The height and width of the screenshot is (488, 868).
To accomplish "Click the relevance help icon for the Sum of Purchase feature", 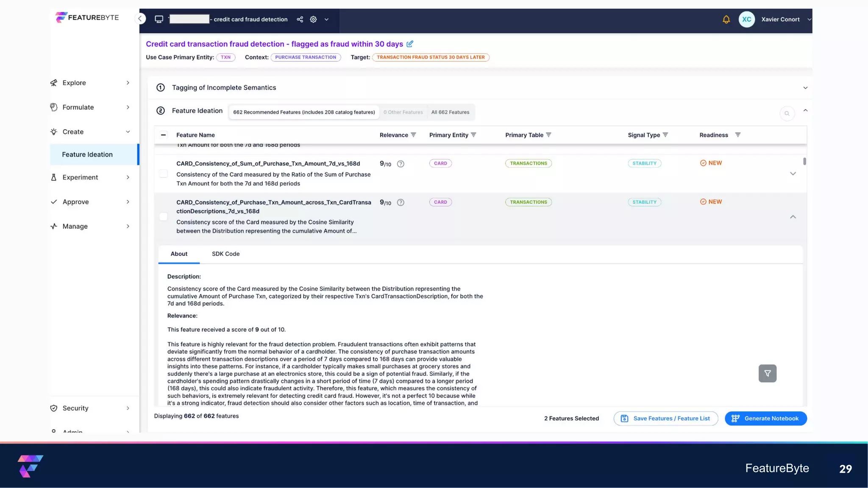I will pyautogui.click(x=400, y=164).
